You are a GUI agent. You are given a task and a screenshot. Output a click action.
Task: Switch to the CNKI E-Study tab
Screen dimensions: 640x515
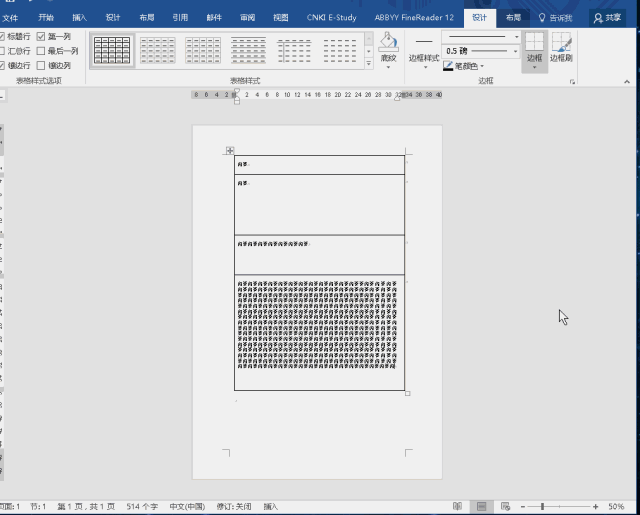[329, 17]
